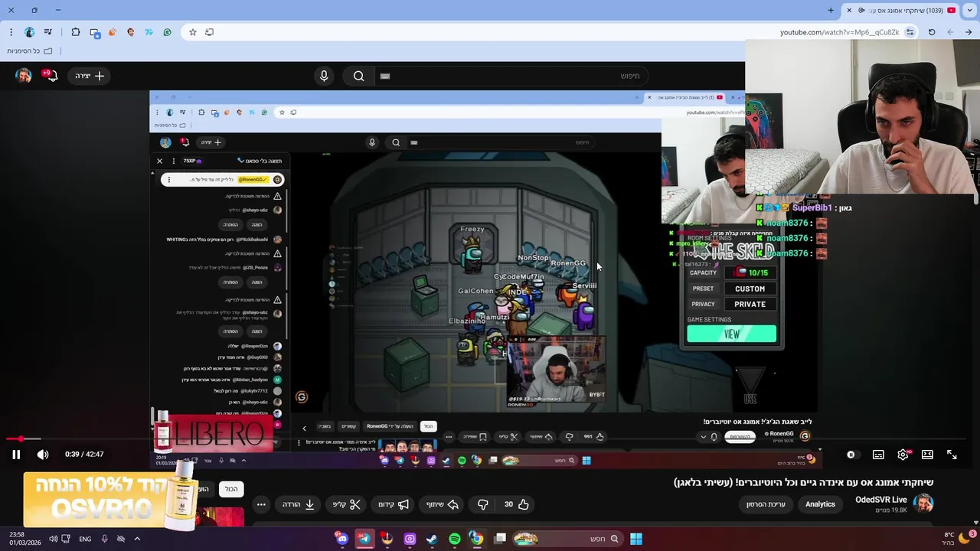The image size is (980, 551).
Task: Click the עריכת הסרטון edit video button
Action: click(766, 504)
